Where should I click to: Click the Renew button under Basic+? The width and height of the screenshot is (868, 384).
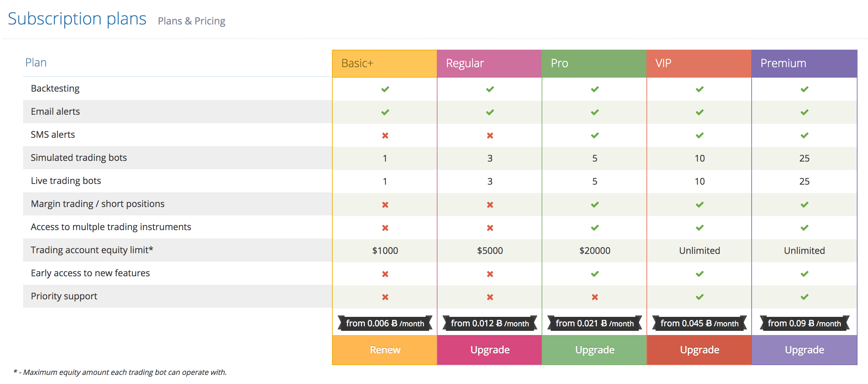pyautogui.click(x=385, y=350)
